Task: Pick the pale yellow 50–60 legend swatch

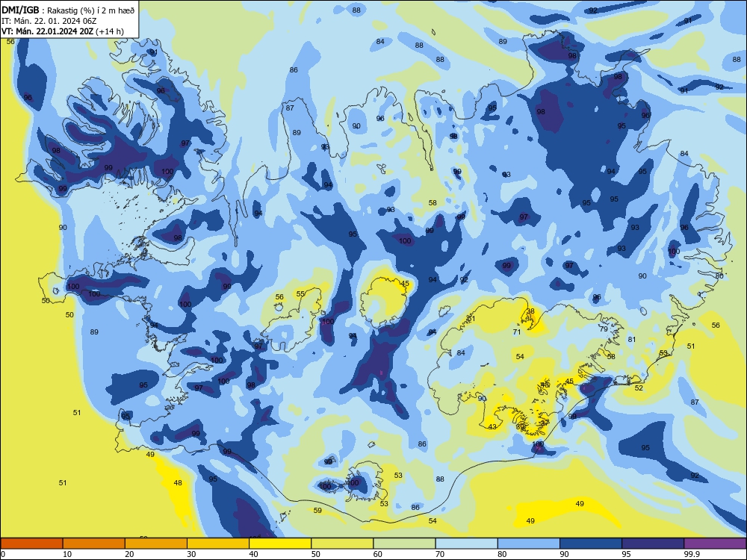Action: [x=343, y=544]
